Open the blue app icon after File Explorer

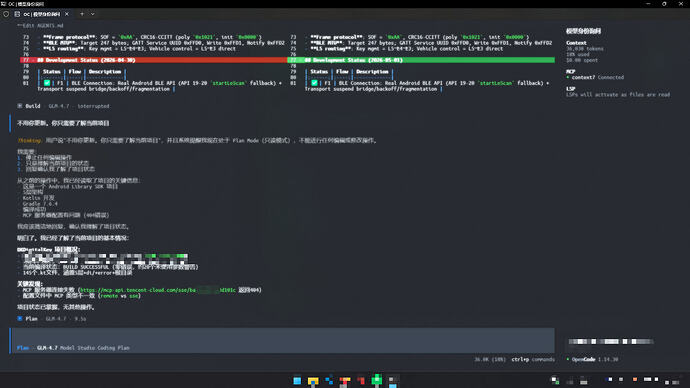pyautogui.click(x=329, y=381)
